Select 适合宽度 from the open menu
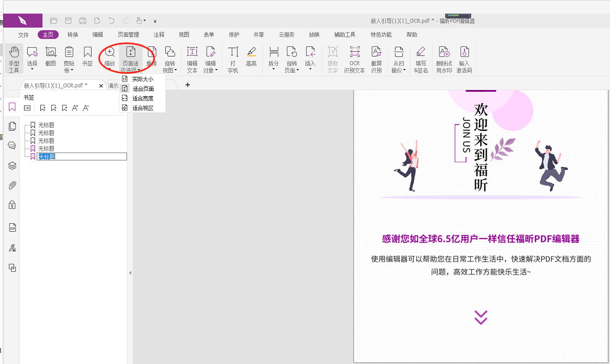 click(x=142, y=98)
